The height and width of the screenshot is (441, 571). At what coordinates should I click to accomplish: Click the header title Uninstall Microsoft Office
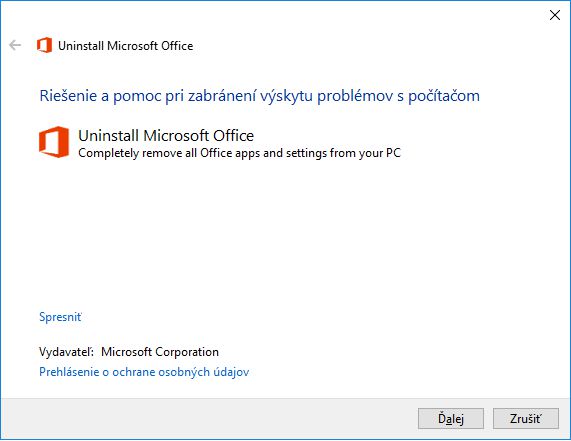pos(126,46)
